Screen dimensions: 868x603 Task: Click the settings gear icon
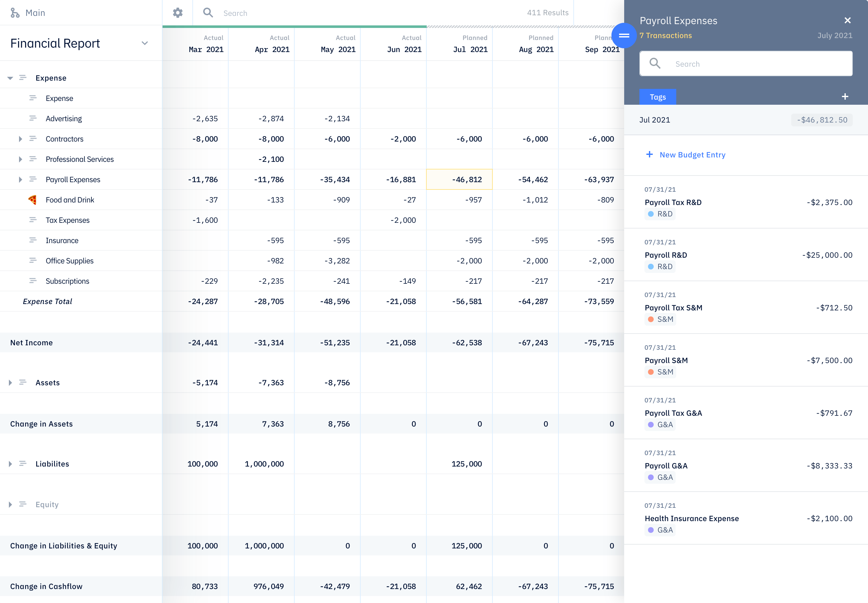[x=178, y=12]
